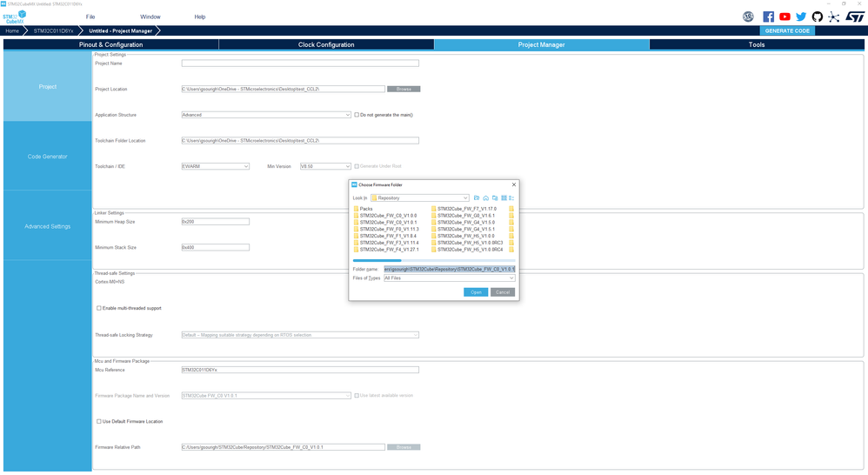Expand Look In Repository dropdown

pyautogui.click(x=419, y=197)
